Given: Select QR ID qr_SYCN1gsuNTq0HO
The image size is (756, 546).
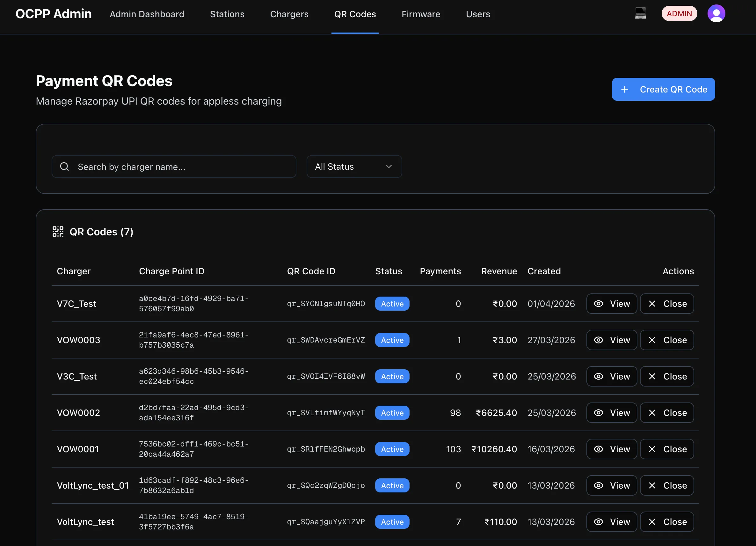Looking at the screenshot, I should click(x=326, y=304).
